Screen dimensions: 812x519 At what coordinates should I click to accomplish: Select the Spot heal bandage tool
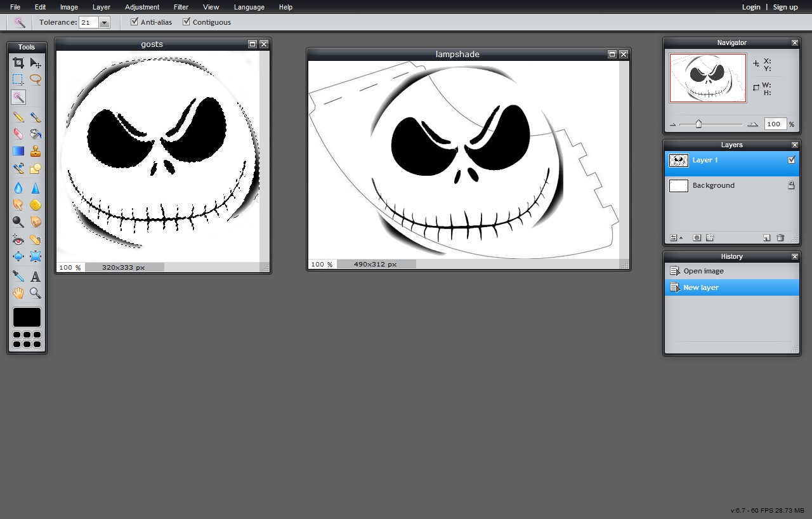click(36, 240)
